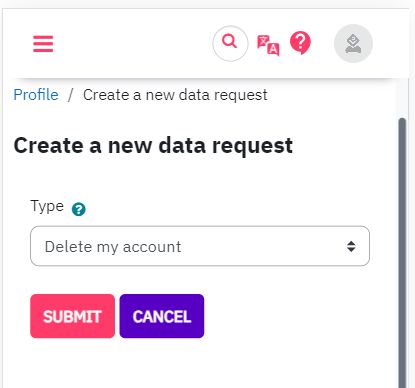The width and height of the screenshot is (415, 388).
Task: Open the user avatar account menu
Action: (353, 43)
